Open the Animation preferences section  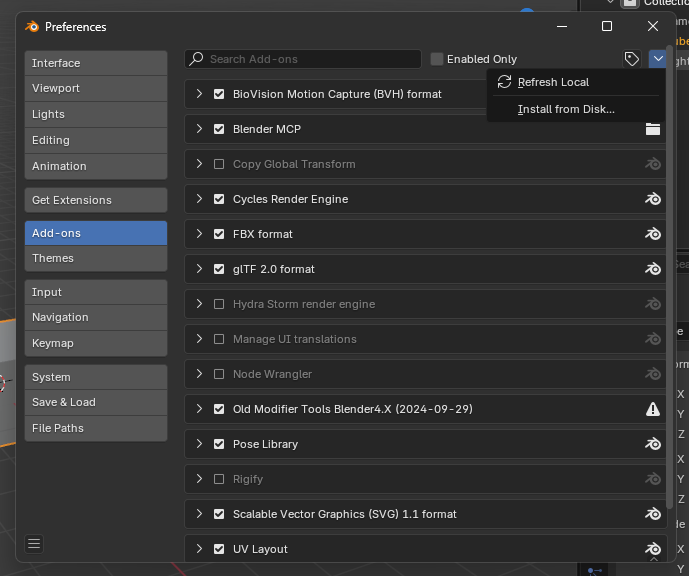point(96,166)
